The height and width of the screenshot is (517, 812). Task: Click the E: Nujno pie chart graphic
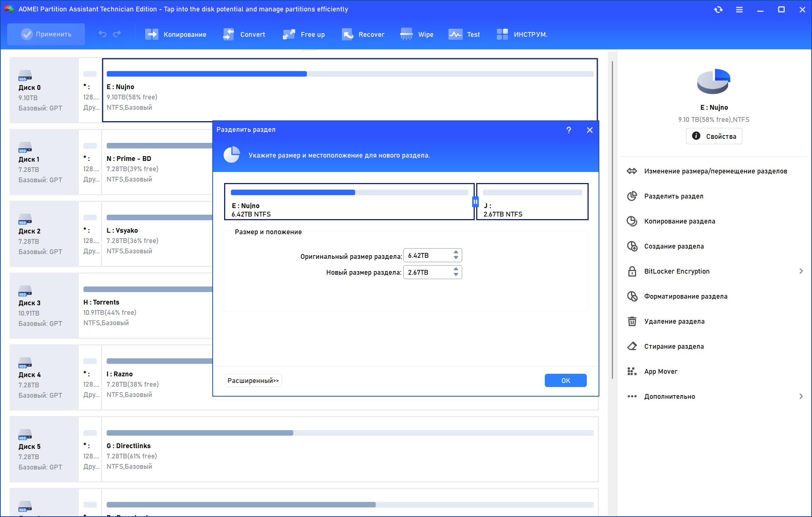tap(714, 81)
